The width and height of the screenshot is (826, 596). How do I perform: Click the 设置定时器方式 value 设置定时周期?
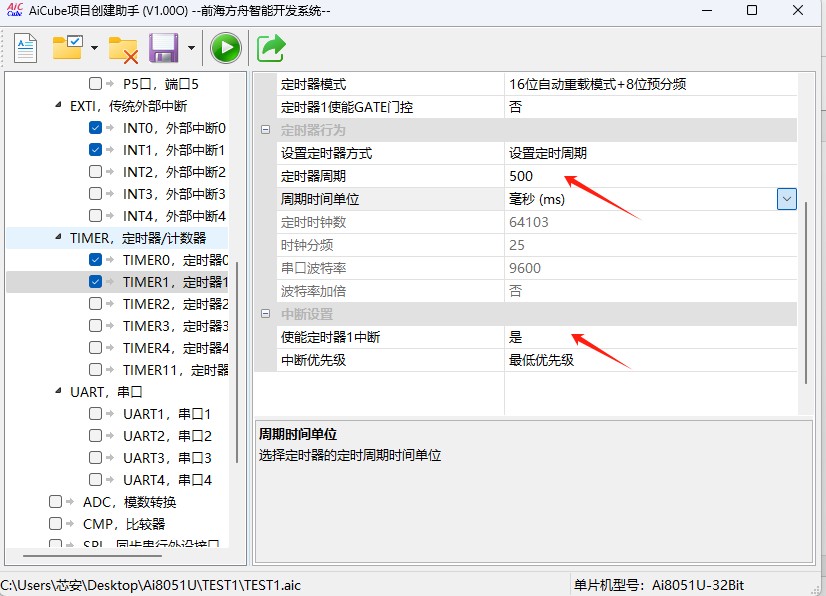coord(651,153)
